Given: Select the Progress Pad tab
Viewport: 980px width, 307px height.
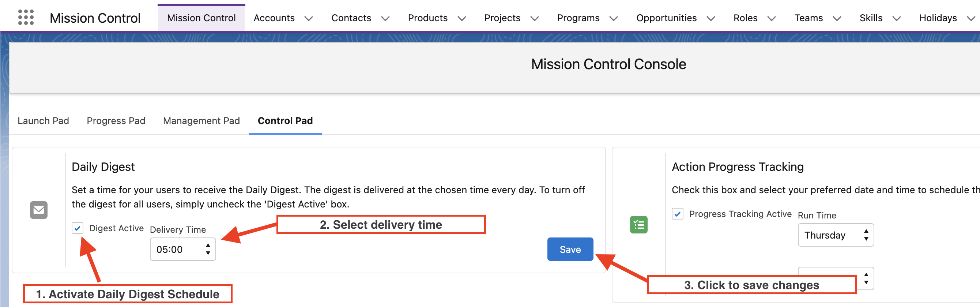Looking at the screenshot, I should (116, 121).
